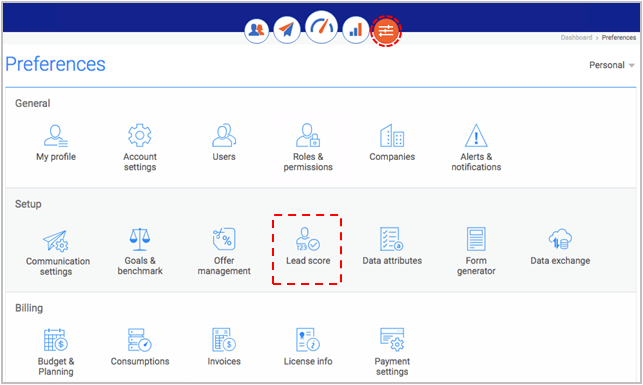Expand the Personal dropdown
The width and height of the screenshot is (643, 385).
611,65
